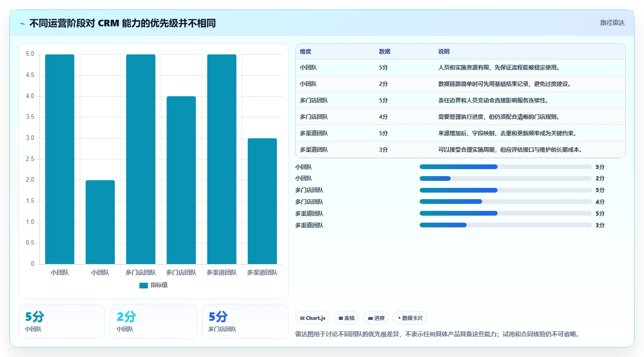Screen dimensions: 644x357
Task: Click the 2.5 y-axis label
Action: 30,159
